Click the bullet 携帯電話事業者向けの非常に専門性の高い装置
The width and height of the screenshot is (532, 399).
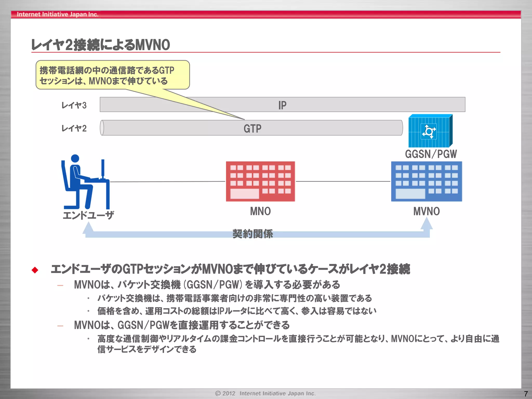click(x=235, y=298)
